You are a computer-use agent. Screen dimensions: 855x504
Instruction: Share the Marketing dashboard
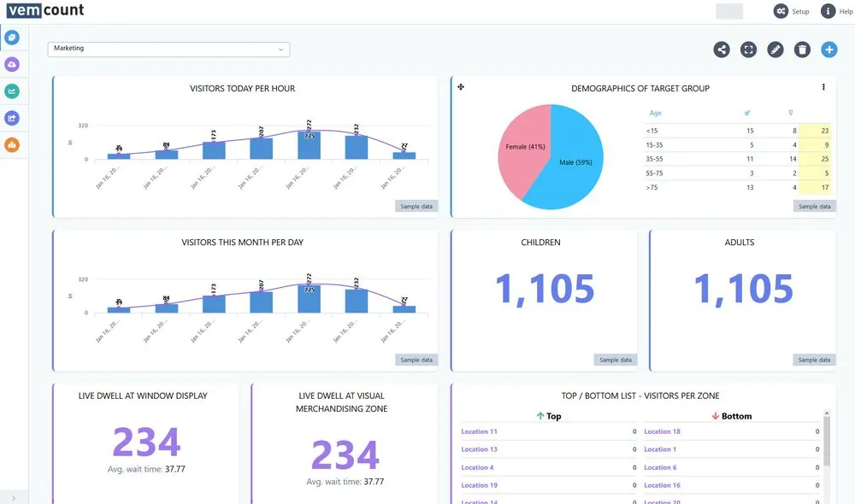(722, 50)
